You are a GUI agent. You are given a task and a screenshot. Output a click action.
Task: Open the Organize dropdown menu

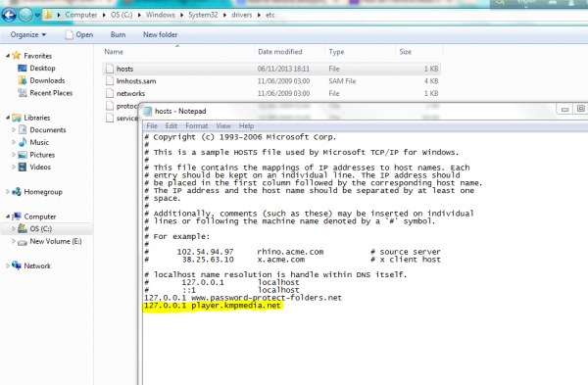[x=28, y=34]
